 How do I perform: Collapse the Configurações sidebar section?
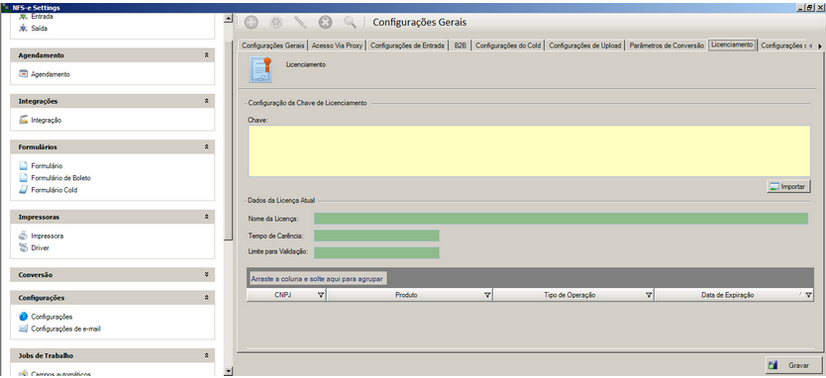(206, 297)
